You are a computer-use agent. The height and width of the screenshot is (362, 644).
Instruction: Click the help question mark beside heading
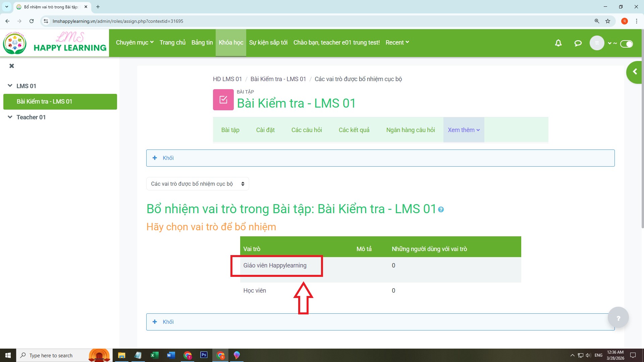coord(441,210)
